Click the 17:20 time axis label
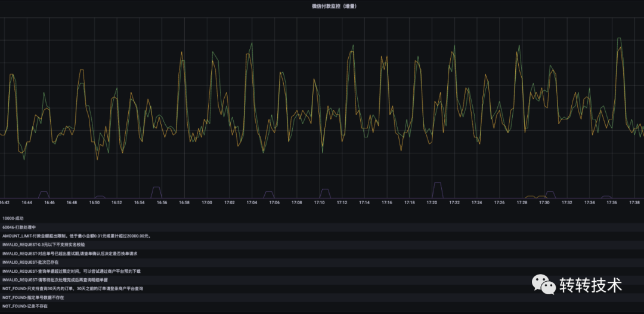644x314 pixels. click(432, 202)
